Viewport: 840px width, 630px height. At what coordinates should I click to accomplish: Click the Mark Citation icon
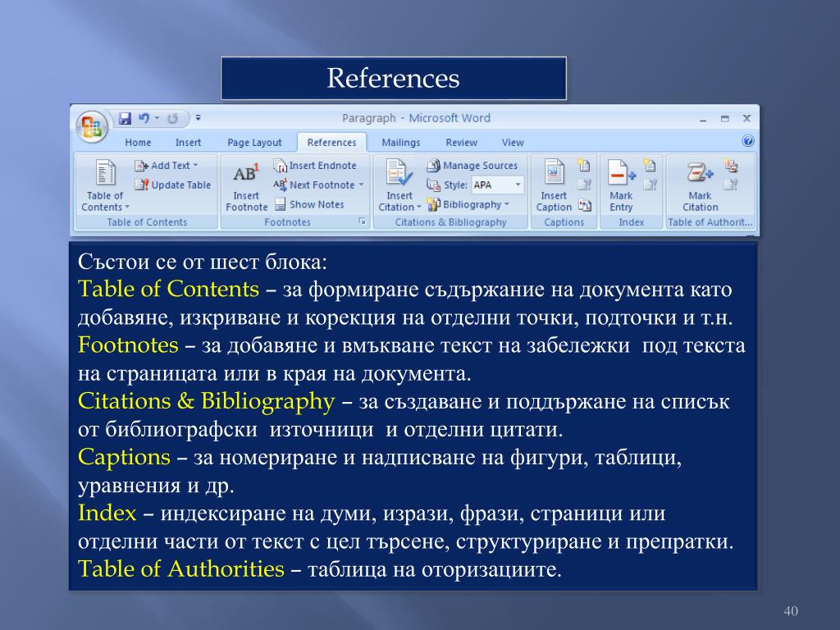[700, 173]
